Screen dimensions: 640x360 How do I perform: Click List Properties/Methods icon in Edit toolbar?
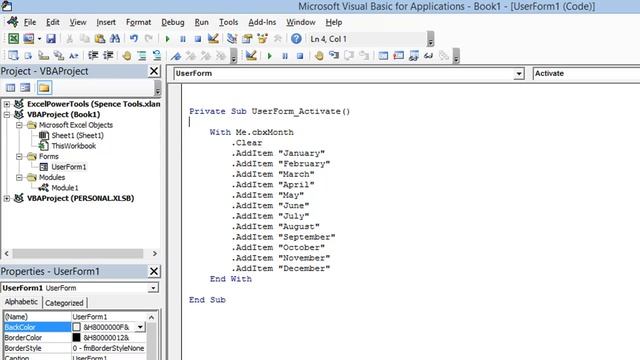click(x=13, y=56)
